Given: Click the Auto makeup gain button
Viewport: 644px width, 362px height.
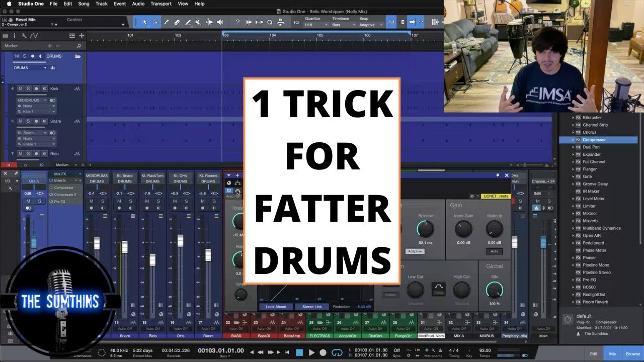Looking at the screenshot, I should (495, 251).
